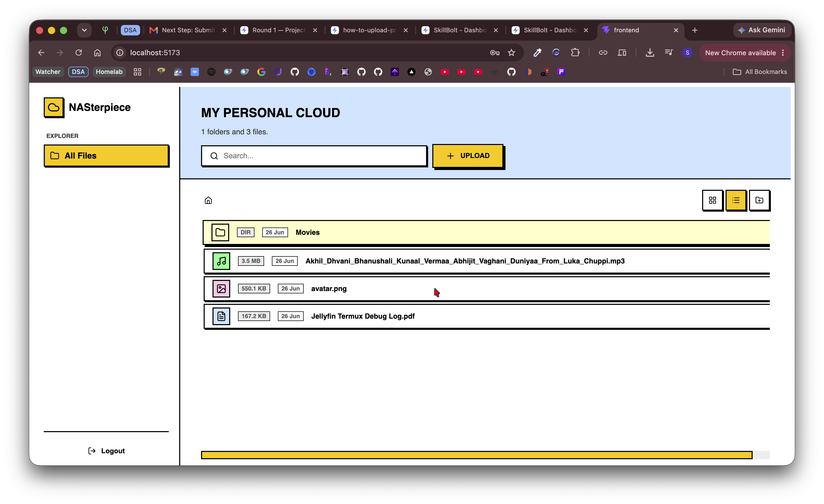Click the music file icon for mp3
This screenshot has height=504, width=824.
(221, 261)
